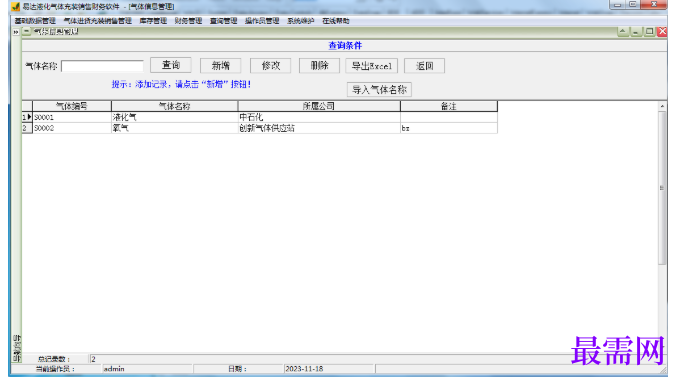Maximize the main application window

[633, 5]
